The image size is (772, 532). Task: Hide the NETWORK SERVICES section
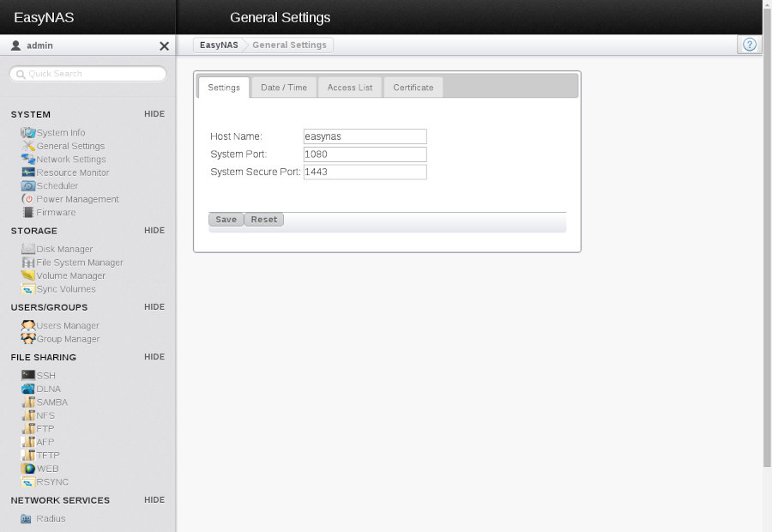pyautogui.click(x=154, y=500)
